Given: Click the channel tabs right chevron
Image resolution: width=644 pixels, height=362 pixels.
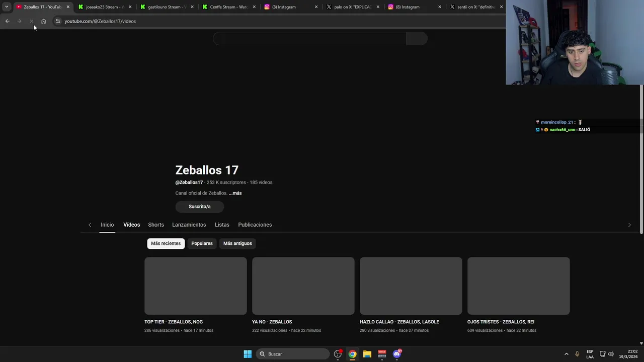Looking at the screenshot, I should coord(629,225).
